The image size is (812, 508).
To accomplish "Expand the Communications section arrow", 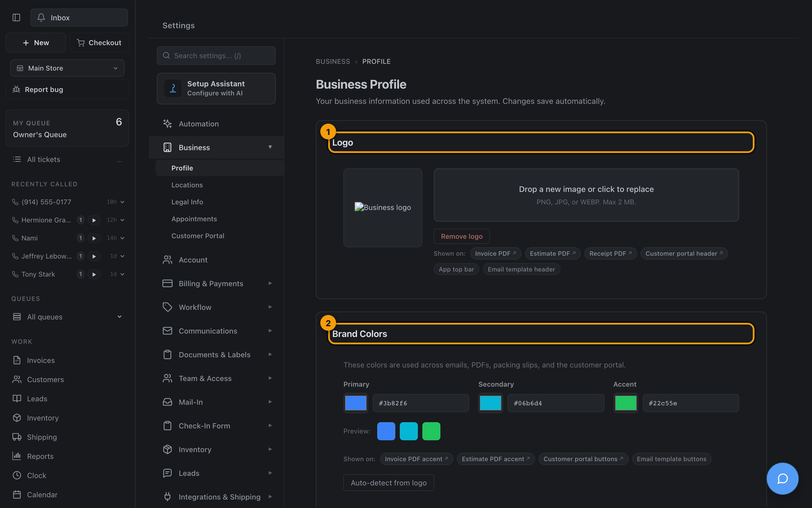I will coord(270,330).
